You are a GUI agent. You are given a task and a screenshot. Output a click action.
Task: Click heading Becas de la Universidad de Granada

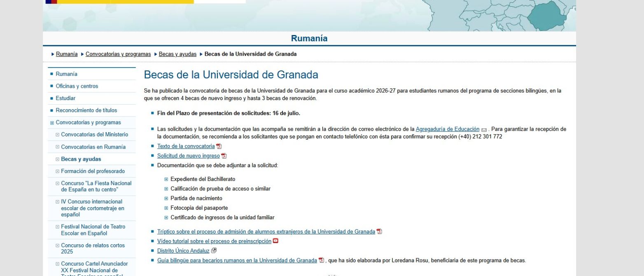tap(231, 75)
